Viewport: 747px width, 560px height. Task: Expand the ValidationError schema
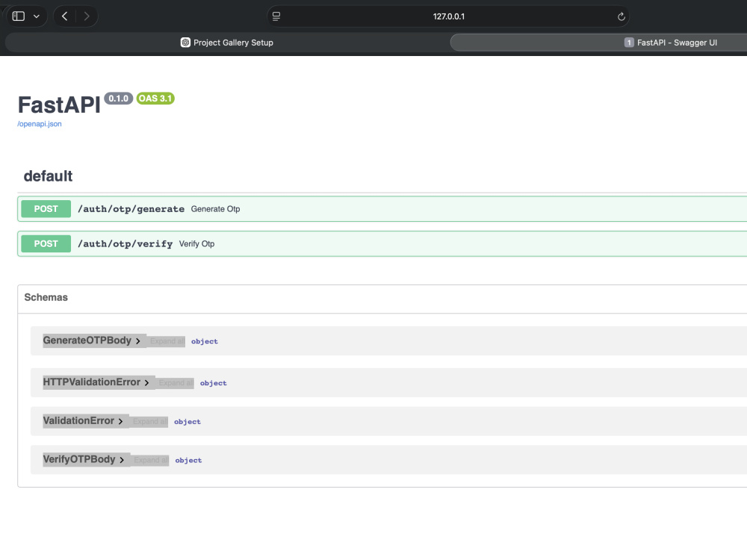[83, 421]
